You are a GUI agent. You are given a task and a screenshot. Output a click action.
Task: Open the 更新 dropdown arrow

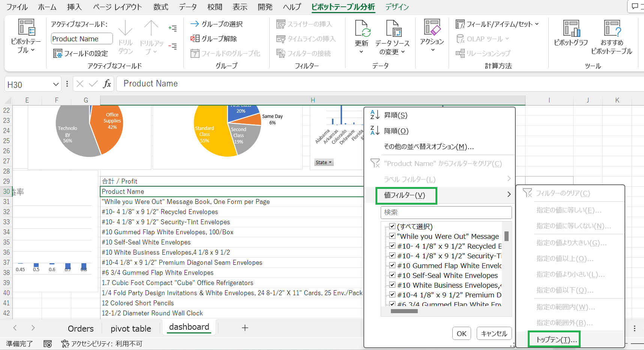[362, 52]
